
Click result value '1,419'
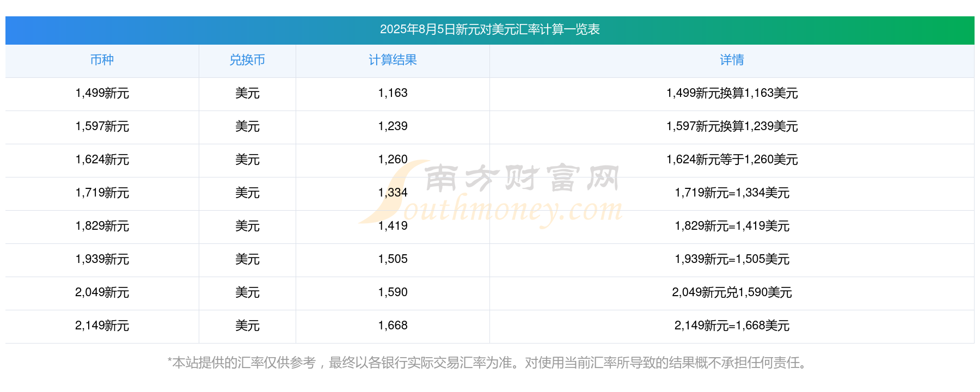393,226
